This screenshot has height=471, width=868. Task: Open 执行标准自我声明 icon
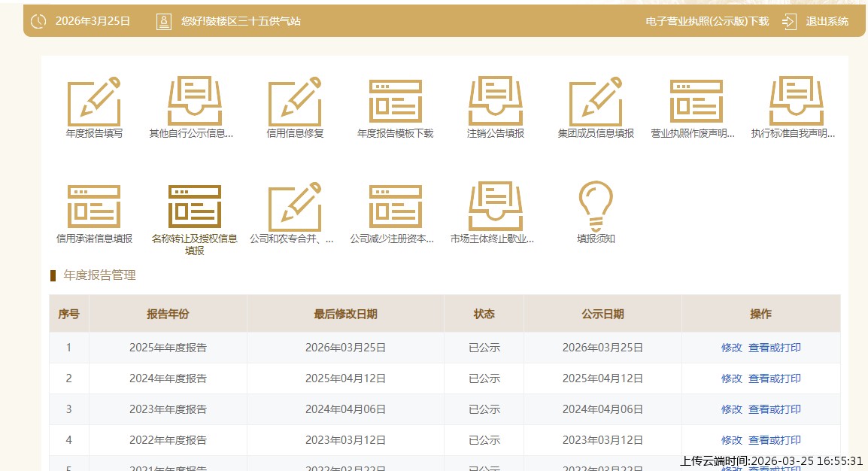[796, 102]
